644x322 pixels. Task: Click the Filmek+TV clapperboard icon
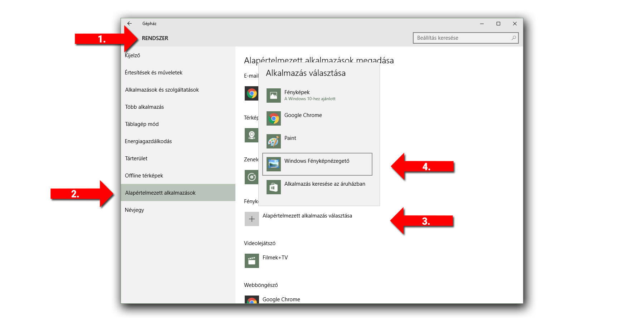(252, 261)
